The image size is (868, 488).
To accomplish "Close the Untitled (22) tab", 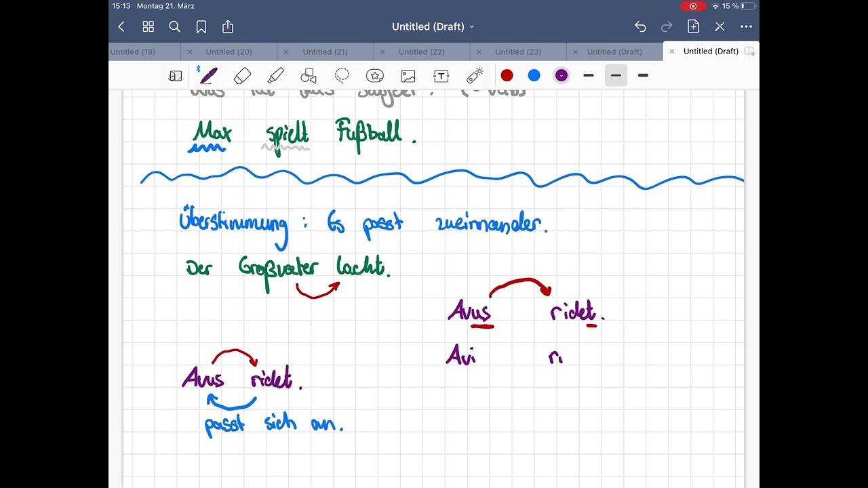I will point(382,52).
